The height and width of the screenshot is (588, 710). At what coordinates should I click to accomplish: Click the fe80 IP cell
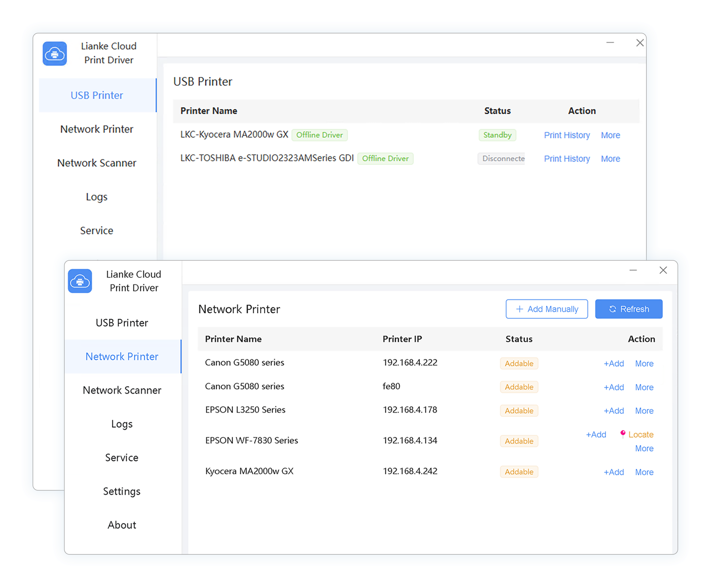pyautogui.click(x=391, y=386)
